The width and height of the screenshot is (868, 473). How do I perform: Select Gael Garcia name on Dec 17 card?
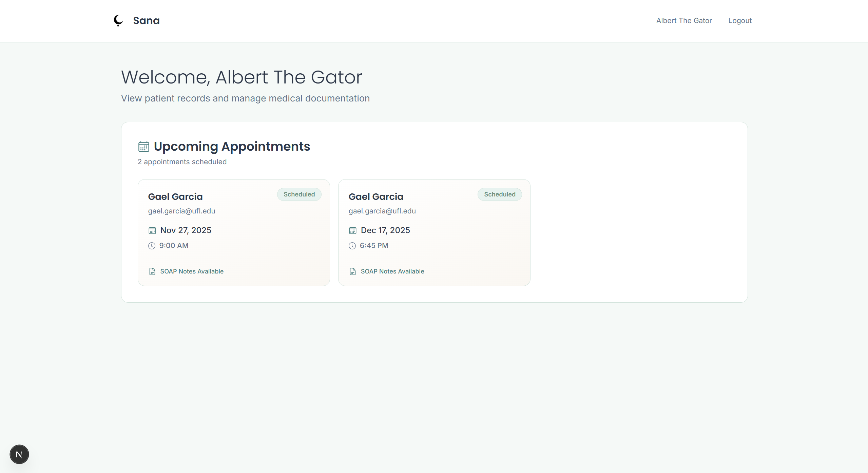tap(376, 197)
